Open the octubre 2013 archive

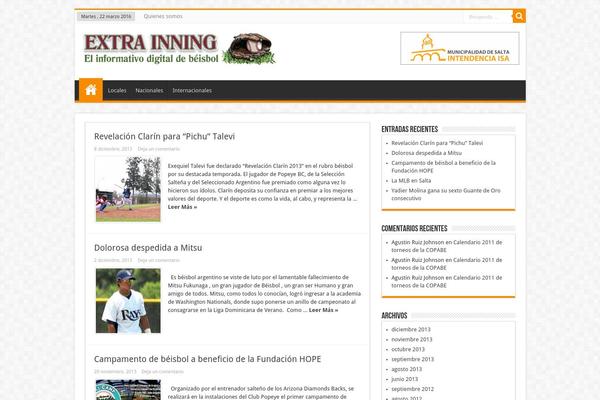point(408,349)
